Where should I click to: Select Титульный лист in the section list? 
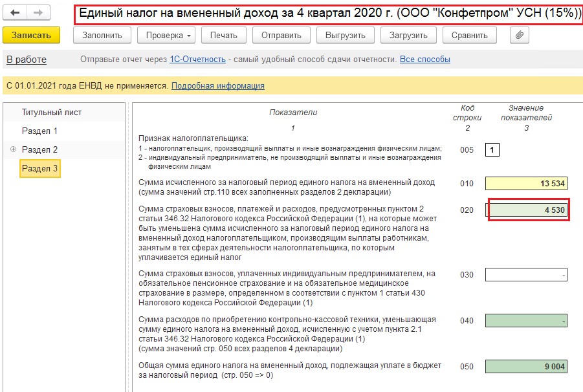pyautogui.click(x=52, y=112)
